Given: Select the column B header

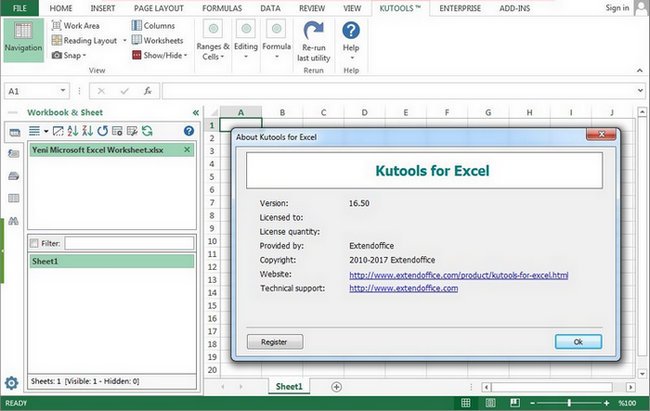Looking at the screenshot, I should (x=282, y=112).
